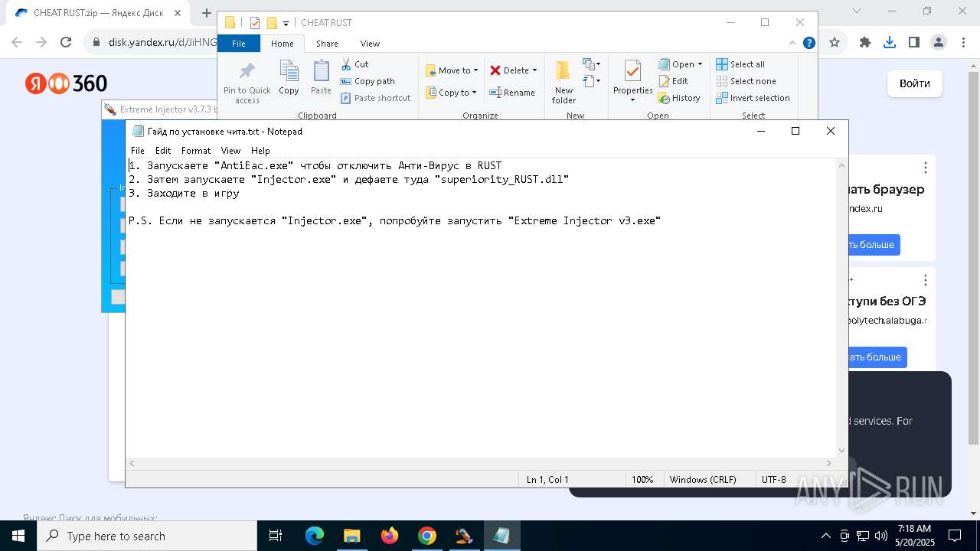This screenshot has height=551, width=980.
Task: Open Notepad Help menu
Action: pyautogui.click(x=260, y=151)
